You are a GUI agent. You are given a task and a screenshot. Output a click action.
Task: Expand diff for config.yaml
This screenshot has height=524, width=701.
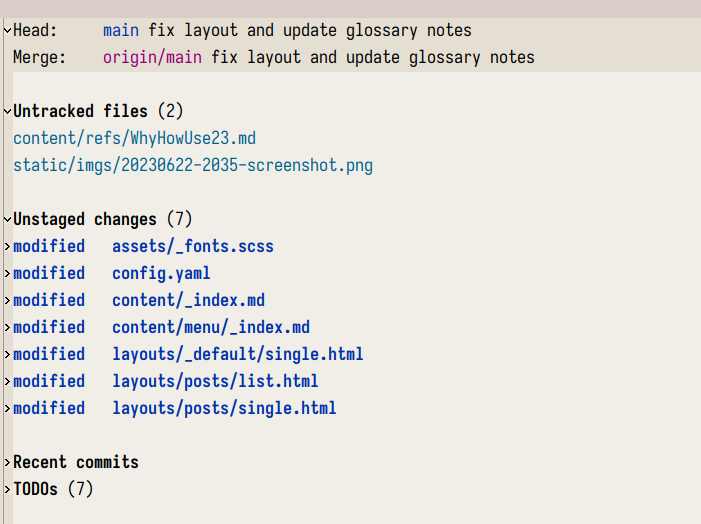click(x=7, y=273)
